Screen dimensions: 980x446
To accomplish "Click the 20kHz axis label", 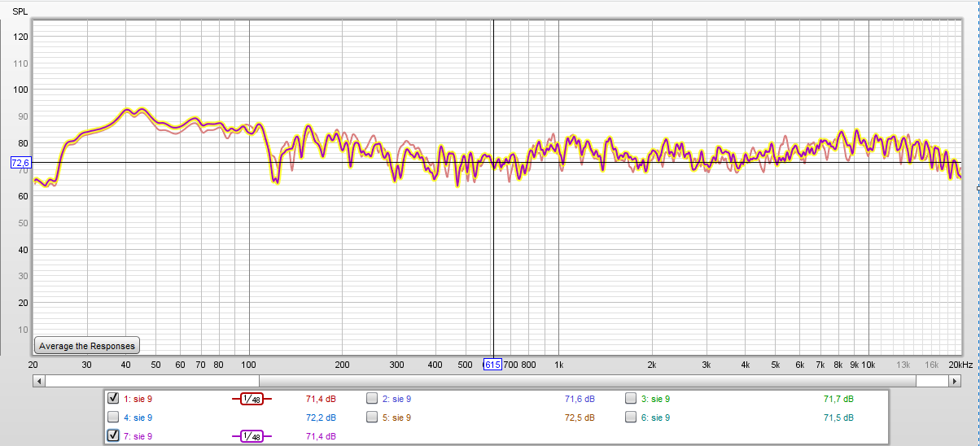I will coord(960,365).
